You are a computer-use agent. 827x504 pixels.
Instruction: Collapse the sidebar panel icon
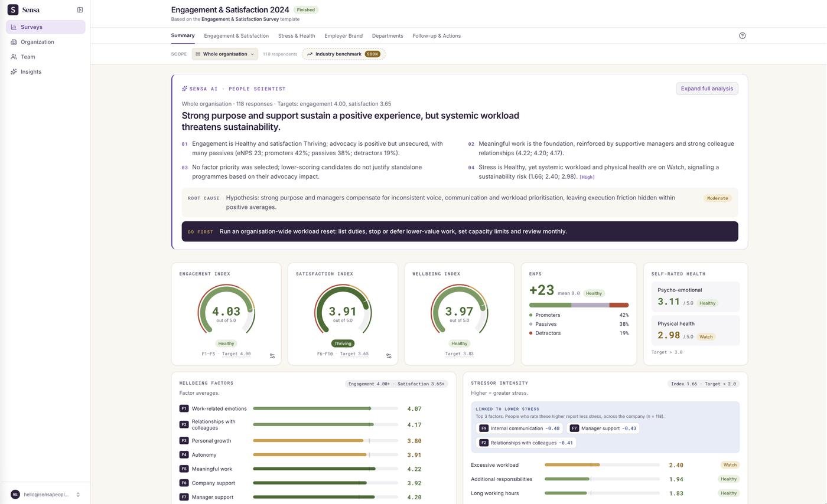click(x=80, y=9)
